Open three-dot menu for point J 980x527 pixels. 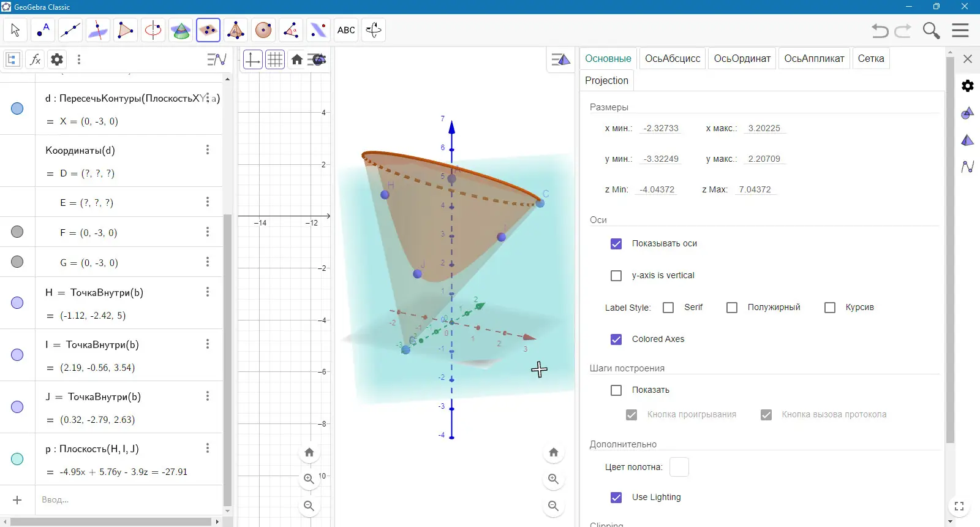(208, 396)
